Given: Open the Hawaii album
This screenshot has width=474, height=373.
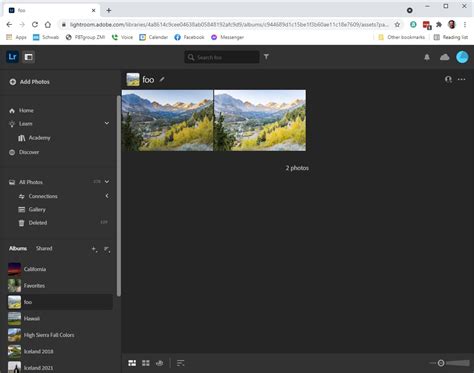Looking at the screenshot, I should click(60, 318).
